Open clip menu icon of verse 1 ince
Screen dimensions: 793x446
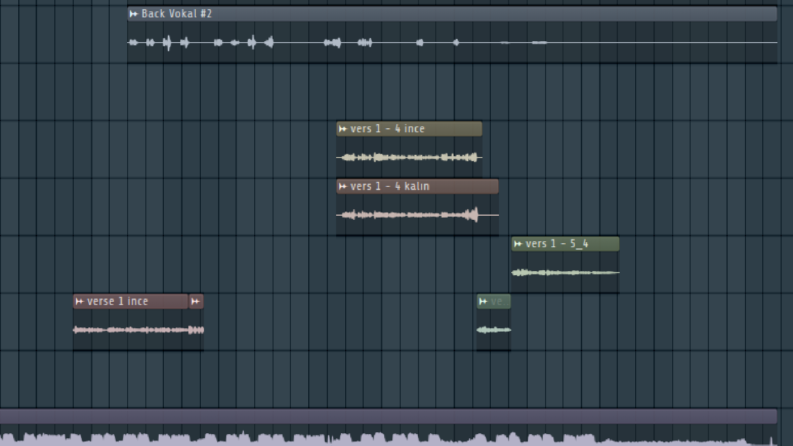(x=79, y=302)
